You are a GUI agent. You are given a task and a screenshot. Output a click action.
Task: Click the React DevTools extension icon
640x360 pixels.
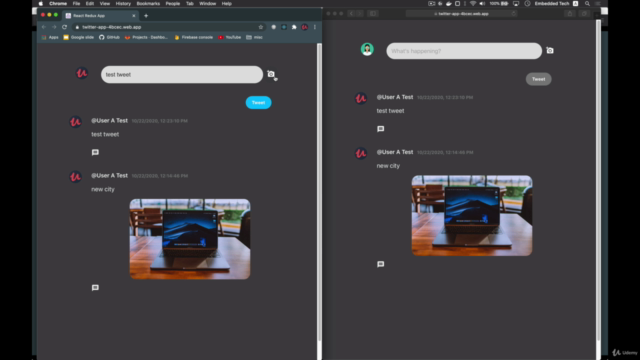(x=284, y=27)
